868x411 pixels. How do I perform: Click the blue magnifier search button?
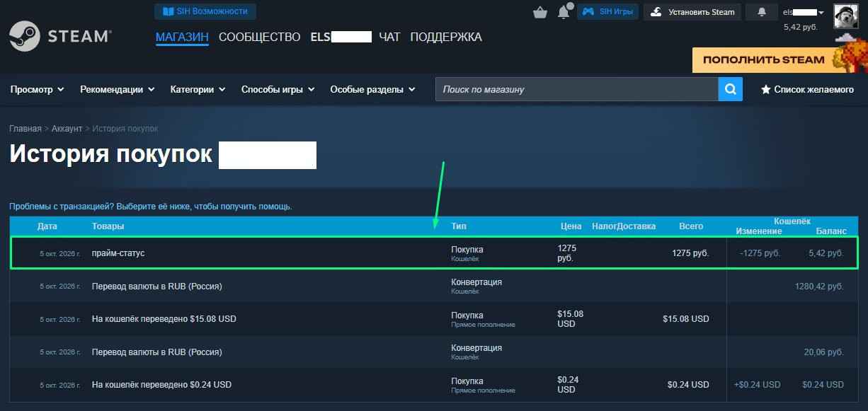coord(730,89)
